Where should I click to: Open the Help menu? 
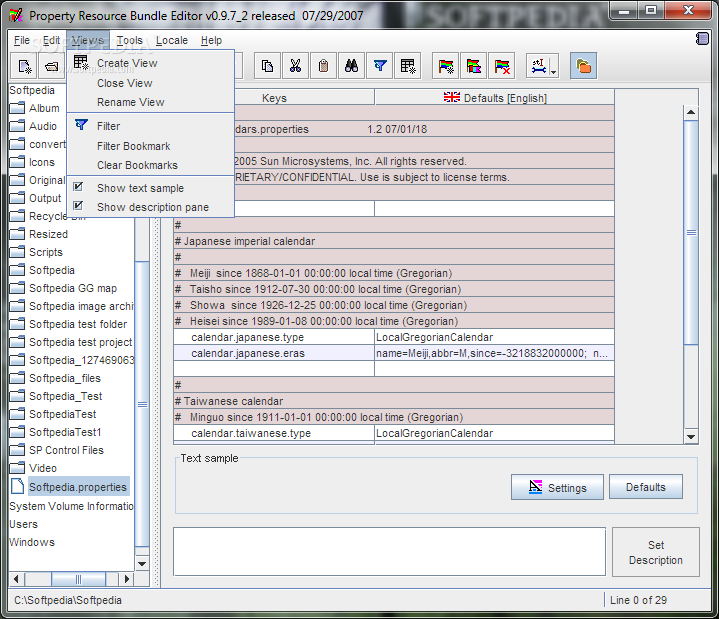[x=211, y=40]
